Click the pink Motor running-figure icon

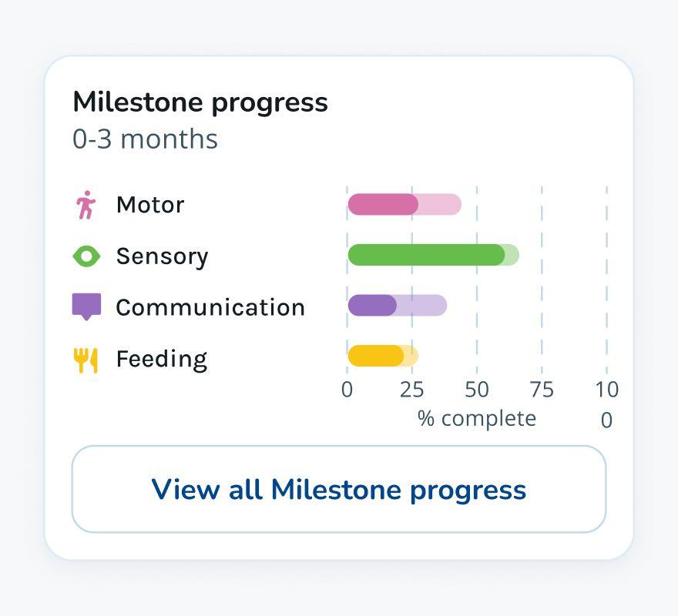pyautogui.click(x=86, y=205)
